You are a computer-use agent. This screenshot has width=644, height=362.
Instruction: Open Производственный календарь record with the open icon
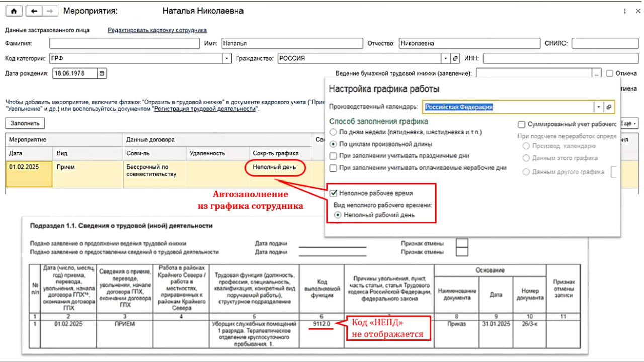pyautogui.click(x=609, y=107)
